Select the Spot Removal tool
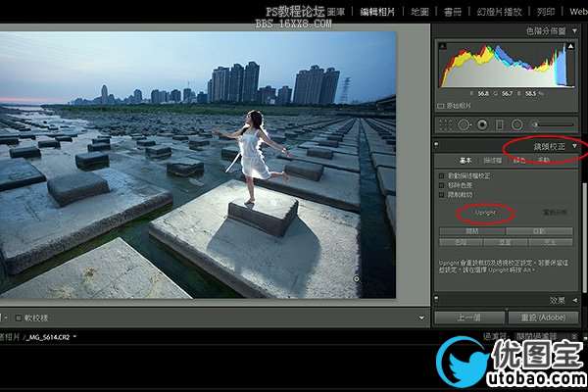Viewport: 588px width, 392px height. [465, 124]
